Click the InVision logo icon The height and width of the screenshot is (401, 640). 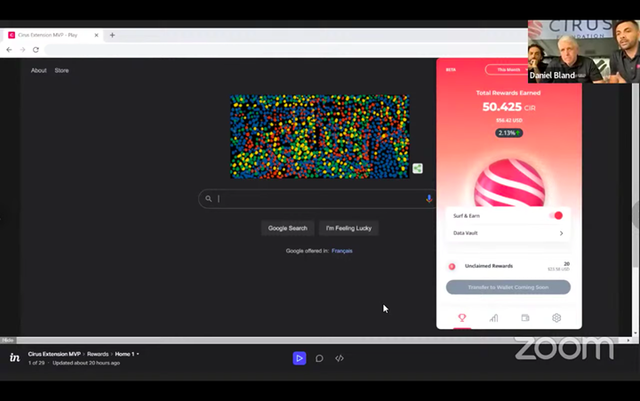coord(15,358)
